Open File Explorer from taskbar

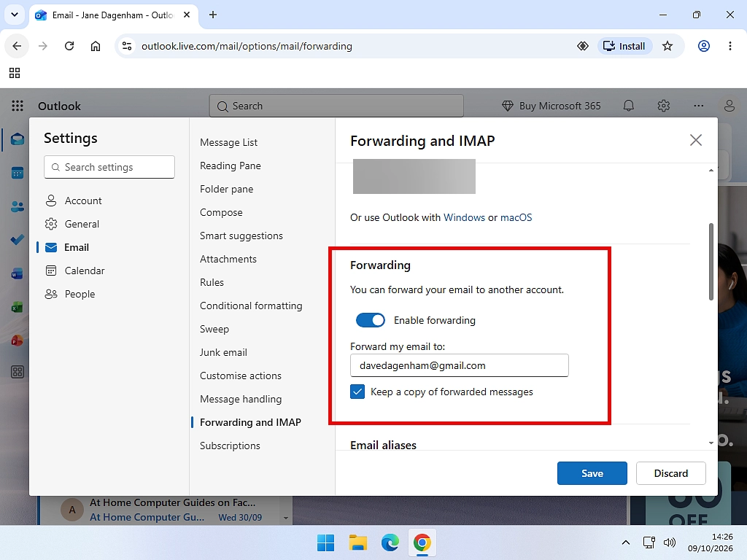click(357, 542)
